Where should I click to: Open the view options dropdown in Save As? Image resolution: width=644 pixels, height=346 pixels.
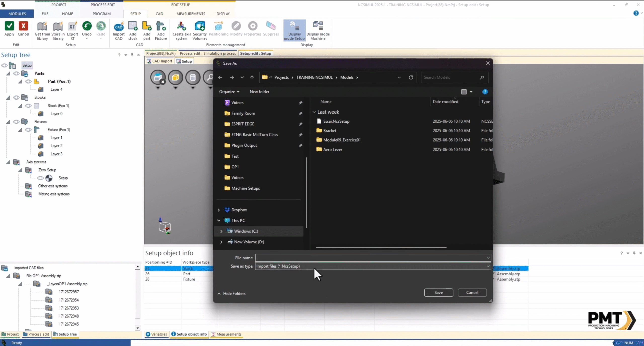(471, 92)
